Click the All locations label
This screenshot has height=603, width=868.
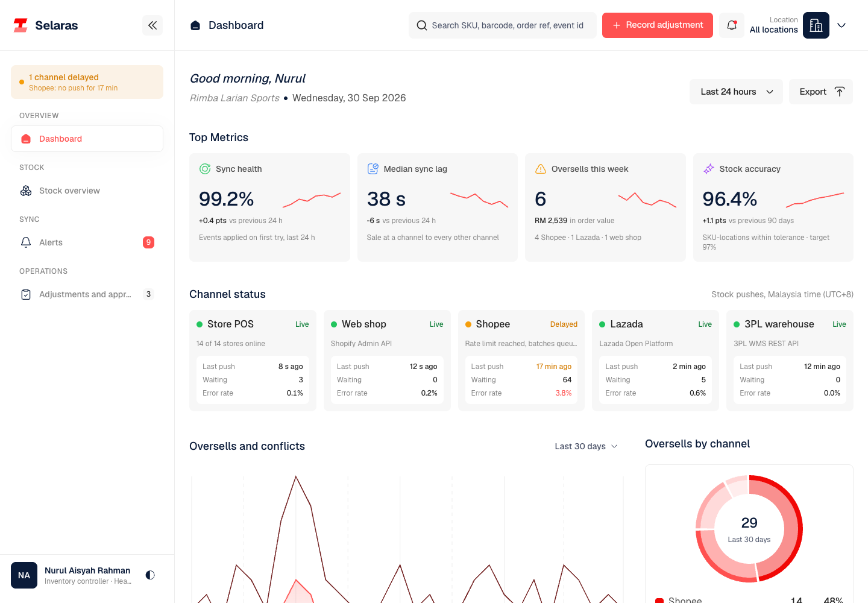tap(774, 30)
